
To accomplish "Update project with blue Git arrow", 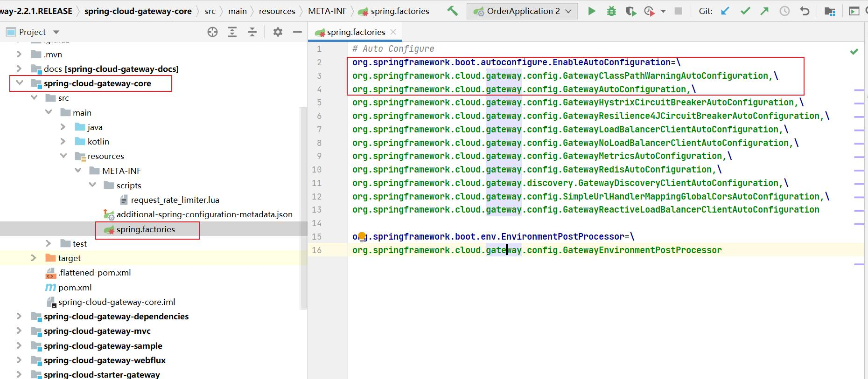I will tap(725, 11).
